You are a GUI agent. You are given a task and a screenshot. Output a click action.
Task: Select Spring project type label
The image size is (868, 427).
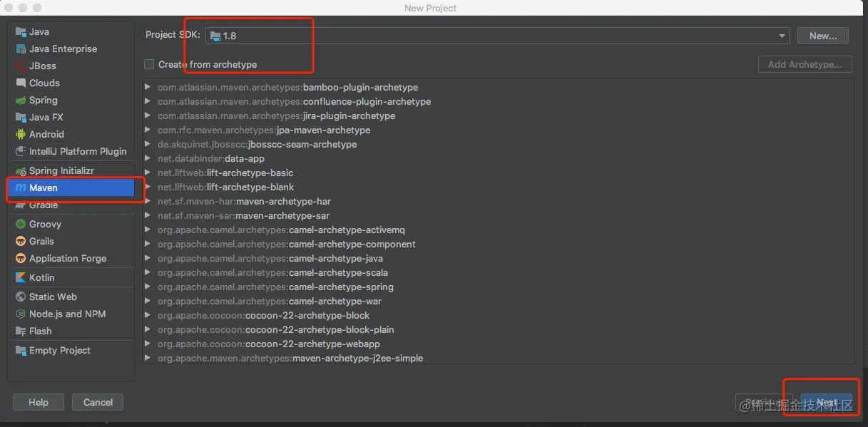point(44,101)
